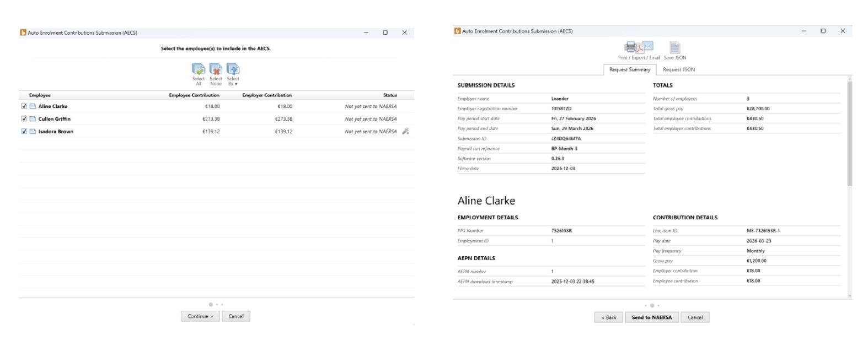Image resolution: width=868 pixels, height=357 pixels.
Task: Click the SUBMISSION DETAILS section heading
Action: [x=486, y=85]
